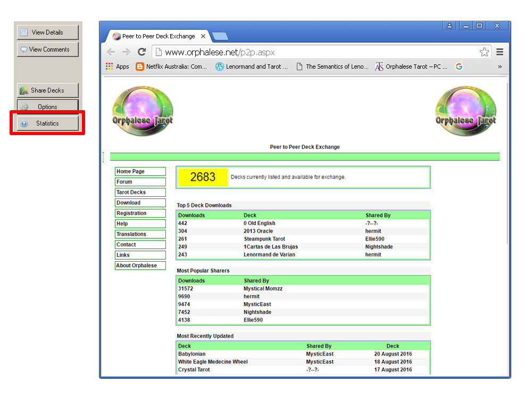Viewport: 532px width, 399px height.
Task: Reload the Peer to Peer Deck Exchange page
Action: click(142, 52)
